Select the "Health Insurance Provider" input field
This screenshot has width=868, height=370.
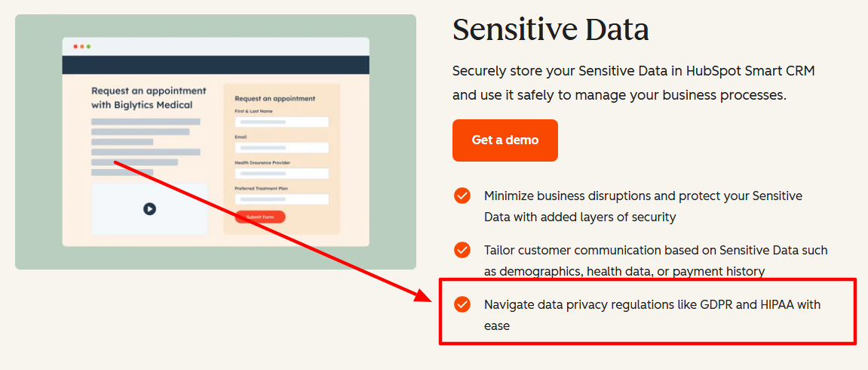coord(281,174)
